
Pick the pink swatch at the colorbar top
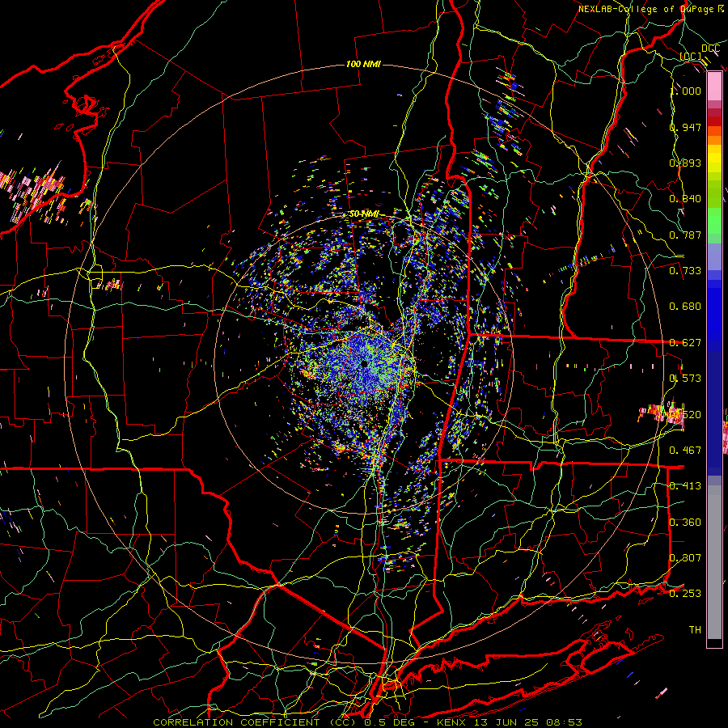pos(714,87)
